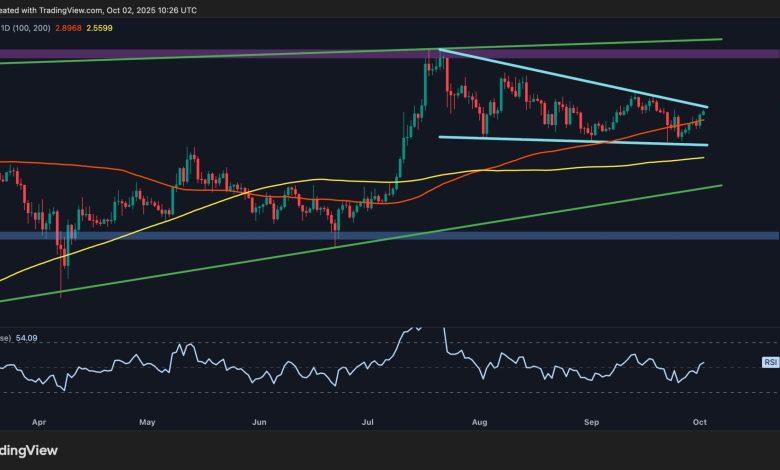Click the TradingView logo at bottom left
The height and width of the screenshot is (470, 780).
click(x=30, y=450)
